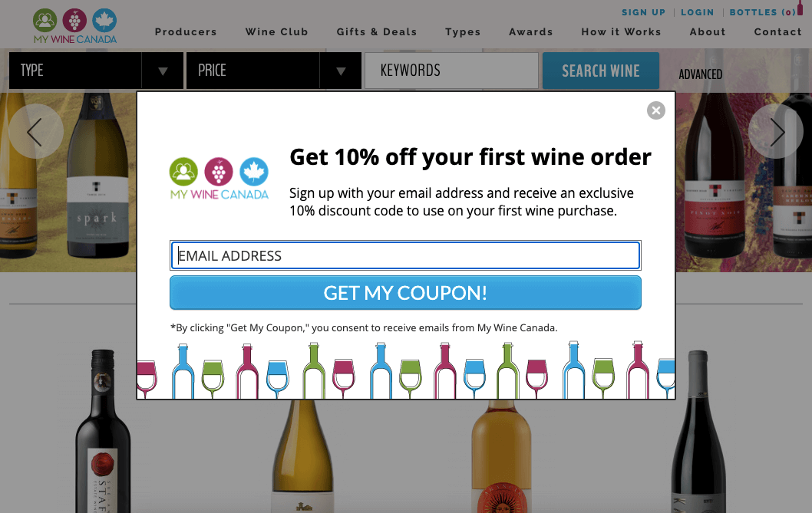Image resolution: width=812 pixels, height=513 pixels.
Task: Open the Advanced search link
Action: 700,74
